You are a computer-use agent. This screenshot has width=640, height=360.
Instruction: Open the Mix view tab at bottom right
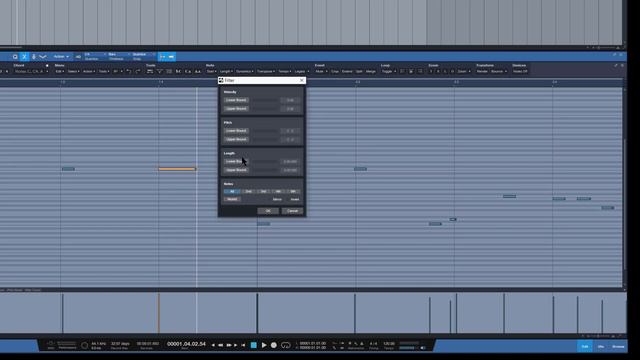click(601, 347)
